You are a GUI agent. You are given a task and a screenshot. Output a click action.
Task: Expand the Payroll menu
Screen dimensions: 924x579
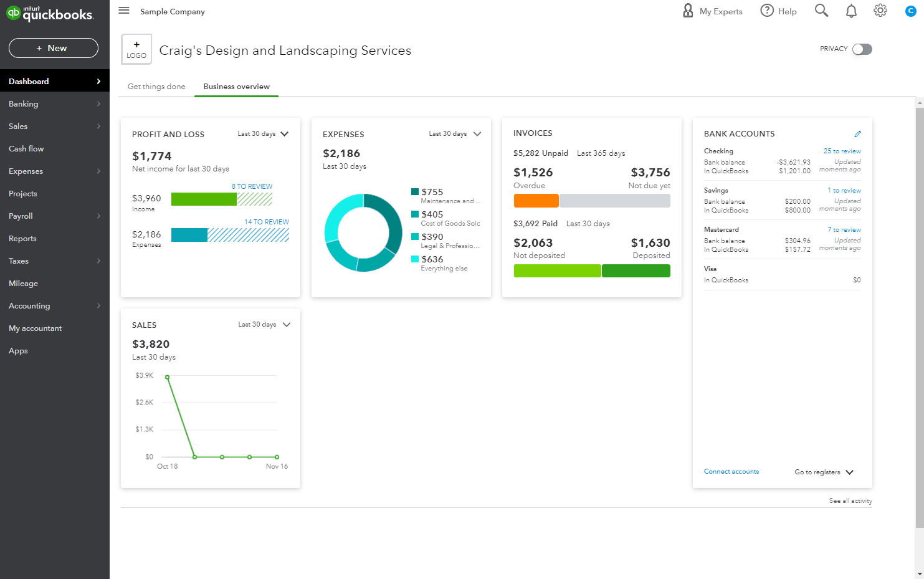coord(55,216)
